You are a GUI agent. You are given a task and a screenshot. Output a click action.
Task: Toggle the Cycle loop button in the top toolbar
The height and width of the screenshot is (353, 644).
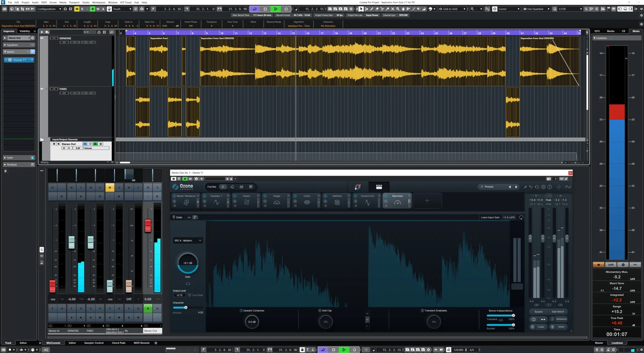(255, 9)
